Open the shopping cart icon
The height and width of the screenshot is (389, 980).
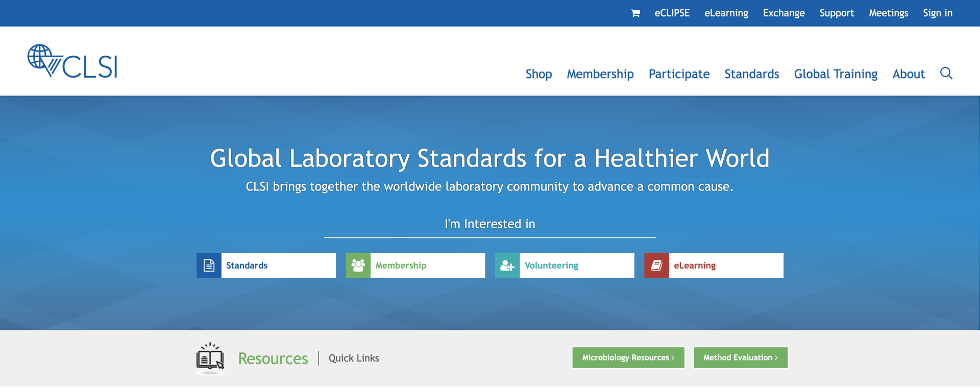click(635, 13)
